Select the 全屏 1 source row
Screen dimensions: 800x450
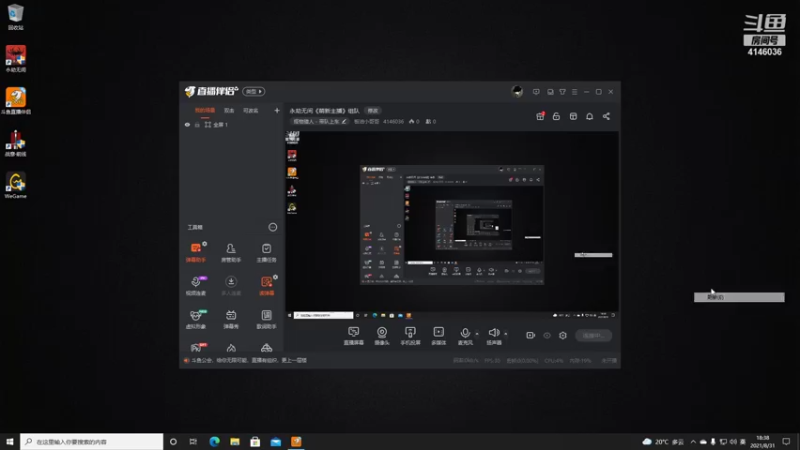pyautogui.click(x=232, y=124)
